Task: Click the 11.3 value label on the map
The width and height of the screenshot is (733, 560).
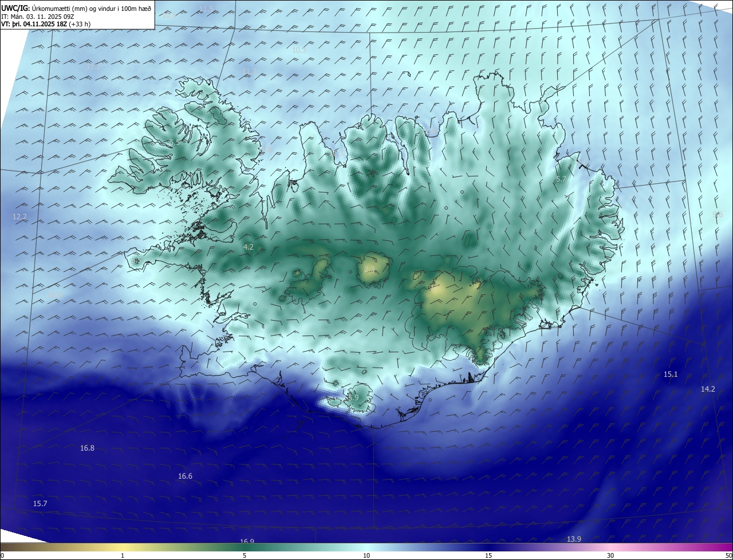Action: (x=249, y=72)
